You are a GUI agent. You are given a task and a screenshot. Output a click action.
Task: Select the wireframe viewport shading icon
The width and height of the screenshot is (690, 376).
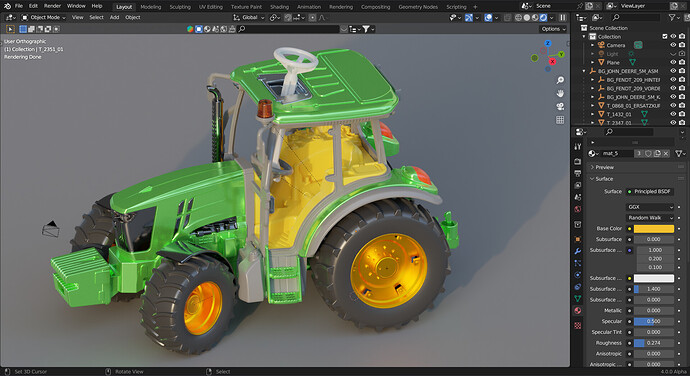click(x=518, y=18)
